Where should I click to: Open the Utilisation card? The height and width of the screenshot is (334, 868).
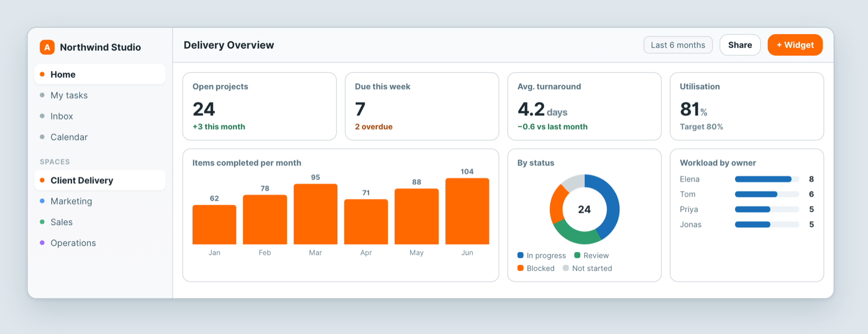(x=747, y=106)
